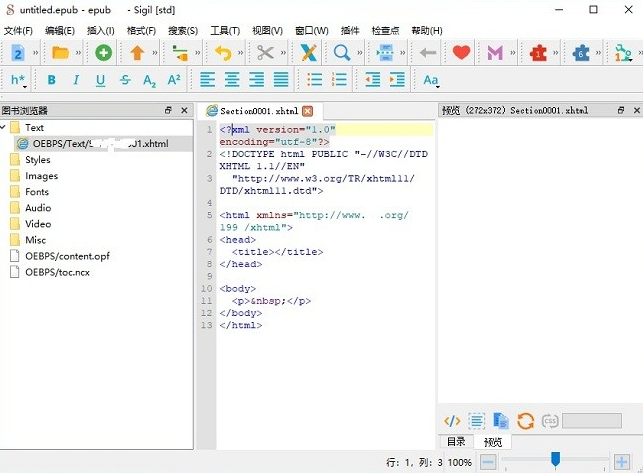Align text right
643x473 pixels.
[257, 80]
